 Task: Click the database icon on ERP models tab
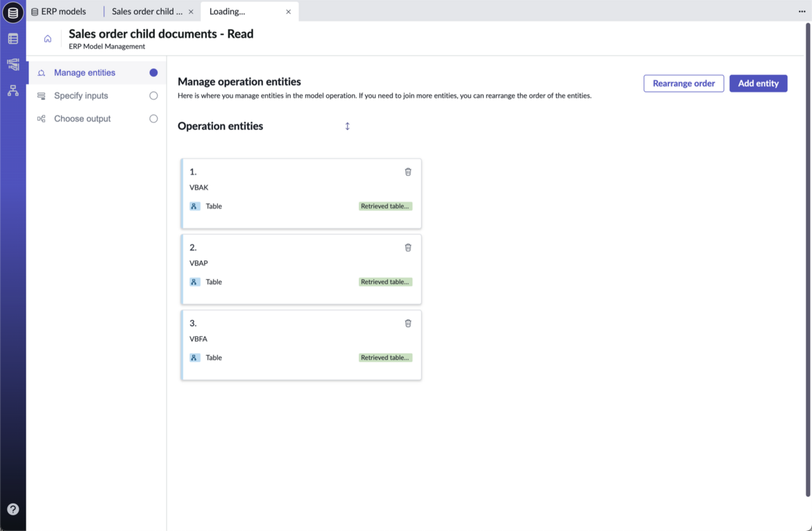point(35,11)
